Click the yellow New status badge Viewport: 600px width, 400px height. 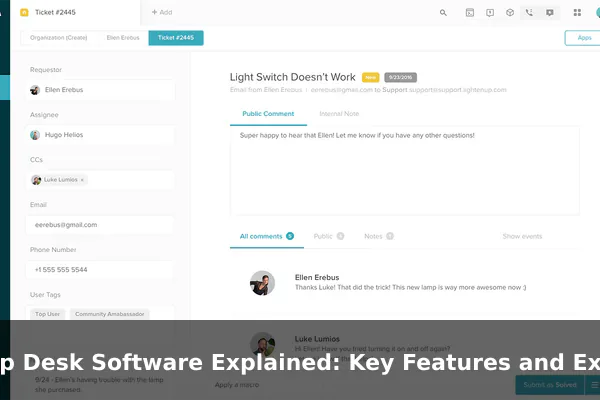tap(370, 77)
